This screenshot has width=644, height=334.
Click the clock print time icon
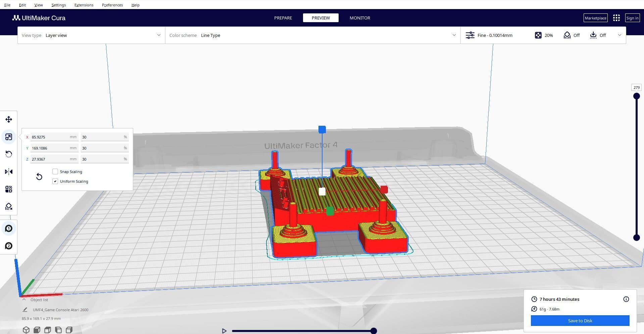tap(534, 299)
